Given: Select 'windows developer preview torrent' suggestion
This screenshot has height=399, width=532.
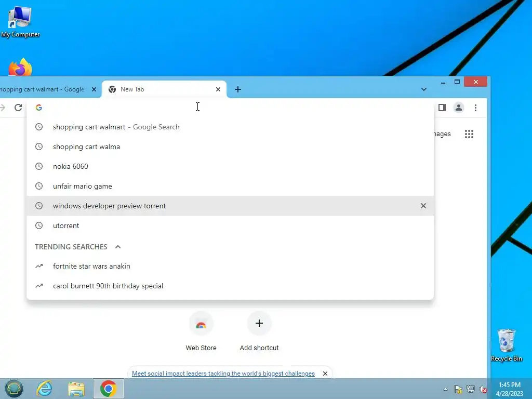Looking at the screenshot, I should 230,206.
